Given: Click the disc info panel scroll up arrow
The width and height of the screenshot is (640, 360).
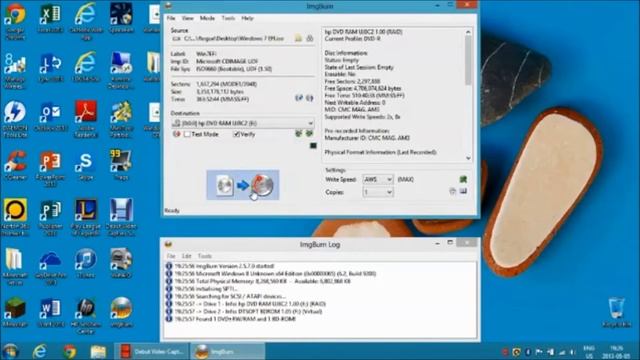Looking at the screenshot, I should 468,32.
